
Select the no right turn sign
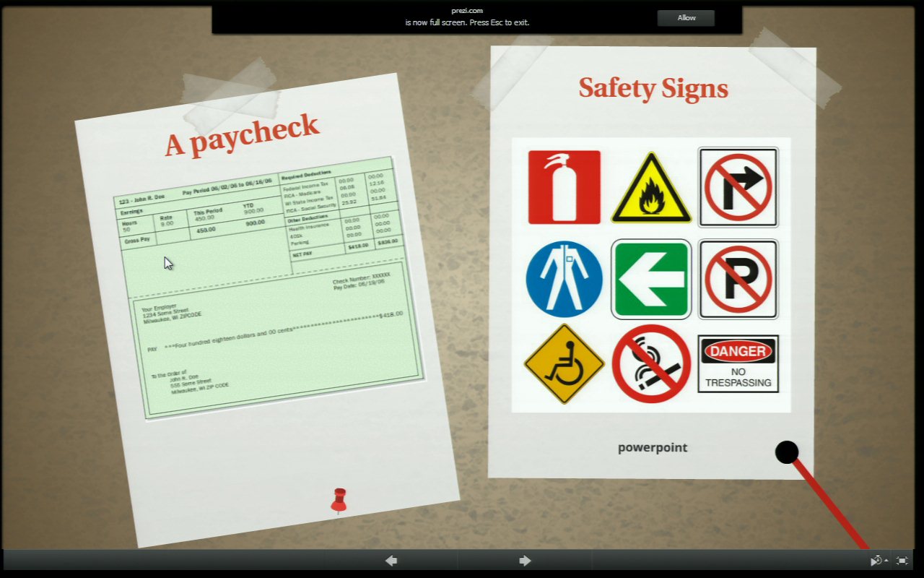(738, 187)
